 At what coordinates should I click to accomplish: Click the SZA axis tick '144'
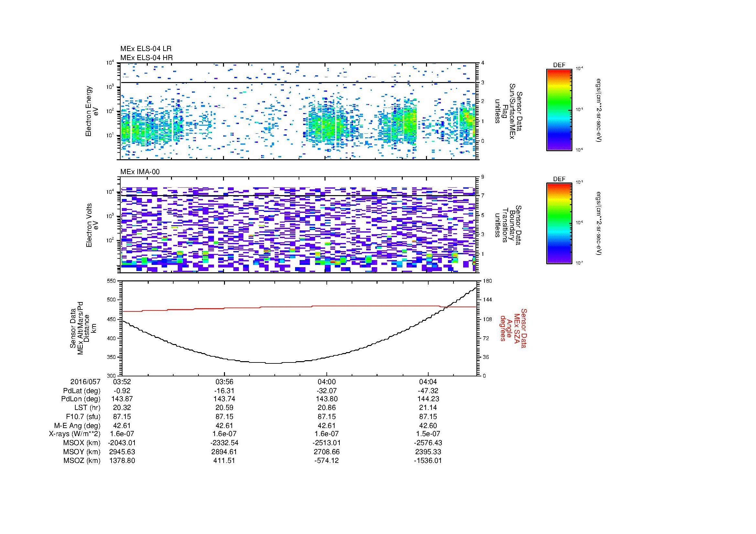(487, 300)
